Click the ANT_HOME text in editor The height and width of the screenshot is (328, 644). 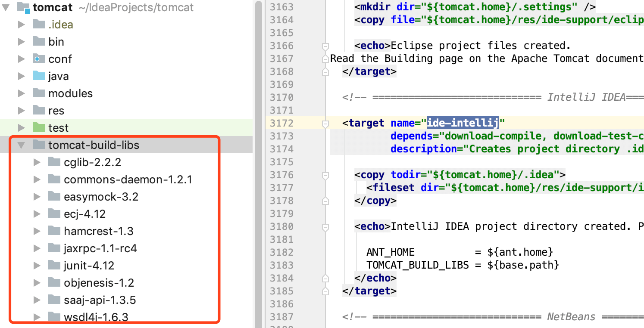(391, 253)
